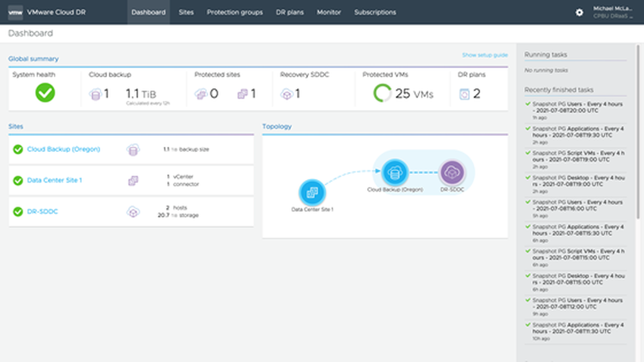Open Data Center Site 1 link
The width and height of the screenshot is (644, 362).
[x=55, y=180]
